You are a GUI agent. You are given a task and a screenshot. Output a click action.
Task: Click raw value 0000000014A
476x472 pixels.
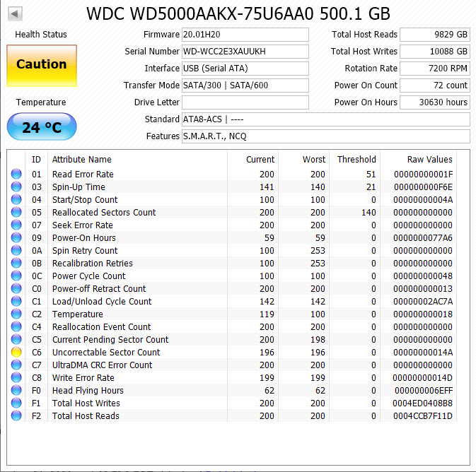coord(423,353)
